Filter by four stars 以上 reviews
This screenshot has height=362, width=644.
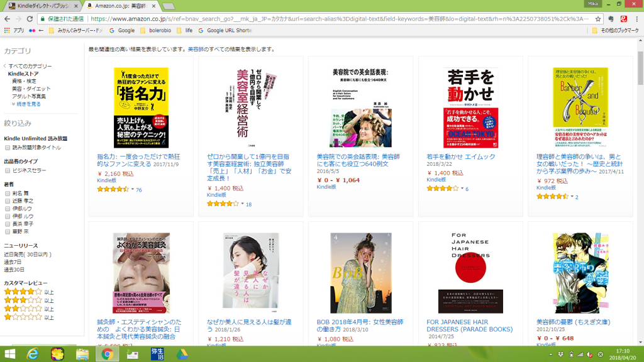pyautogui.click(x=29, y=292)
